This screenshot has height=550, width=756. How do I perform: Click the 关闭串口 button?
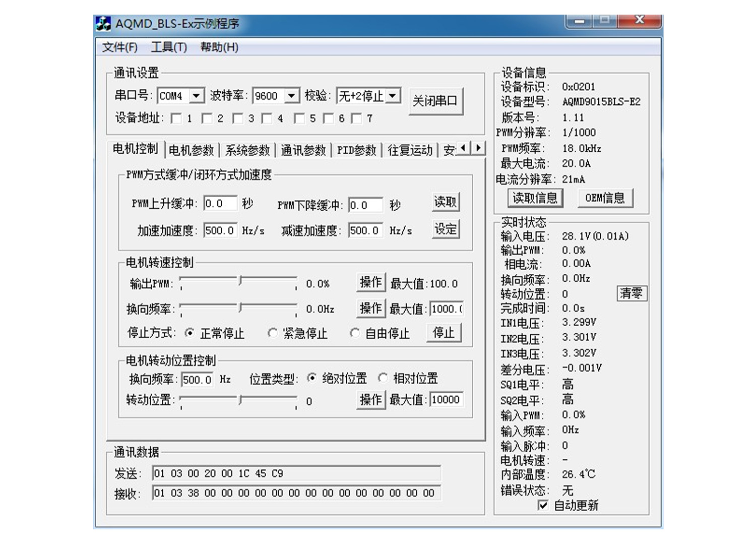click(x=435, y=101)
